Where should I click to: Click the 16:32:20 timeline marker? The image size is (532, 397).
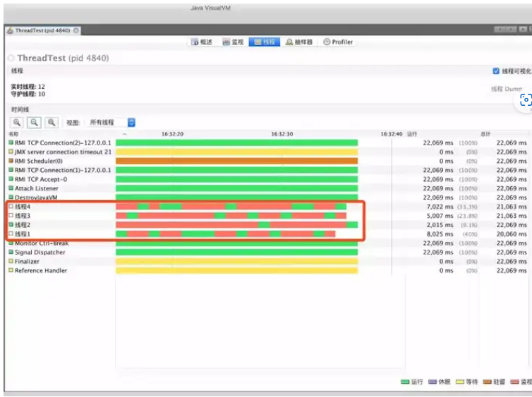(172, 134)
